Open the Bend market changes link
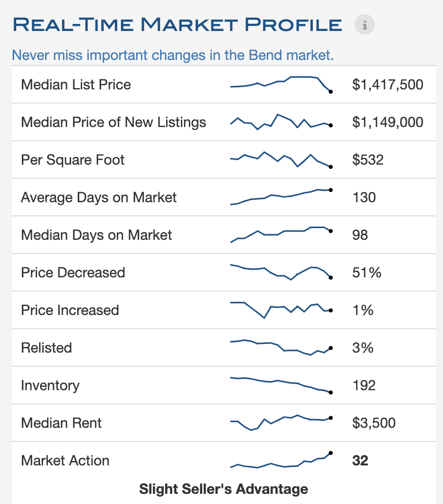 pos(173,55)
